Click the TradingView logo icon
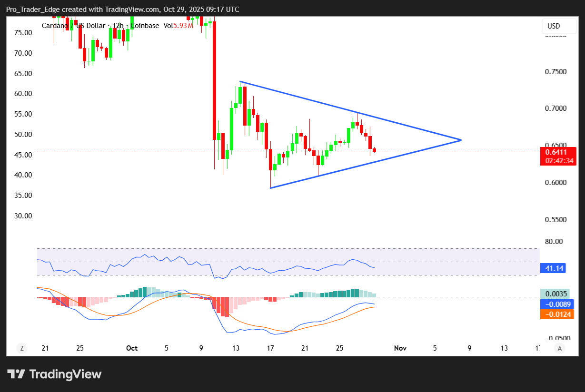The image size is (585, 392). [16, 374]
